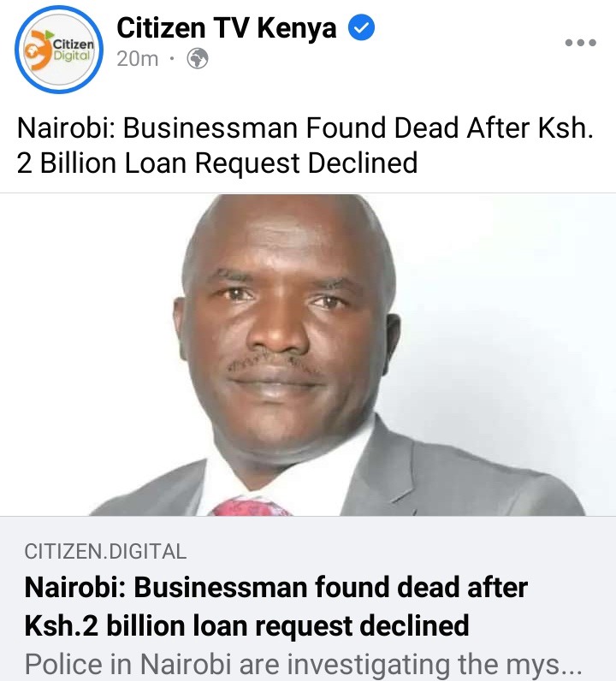This screenshot has width=616, height=681.
Task: Open the three-dot post options menu
Action: 581,43
